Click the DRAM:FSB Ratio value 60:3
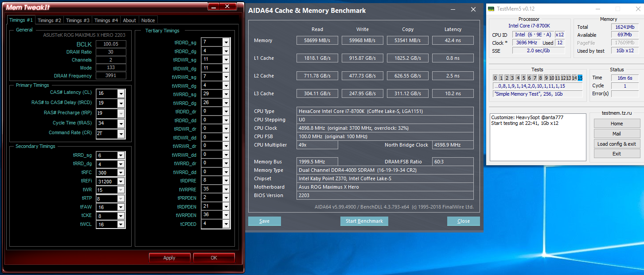 point(453,162)
